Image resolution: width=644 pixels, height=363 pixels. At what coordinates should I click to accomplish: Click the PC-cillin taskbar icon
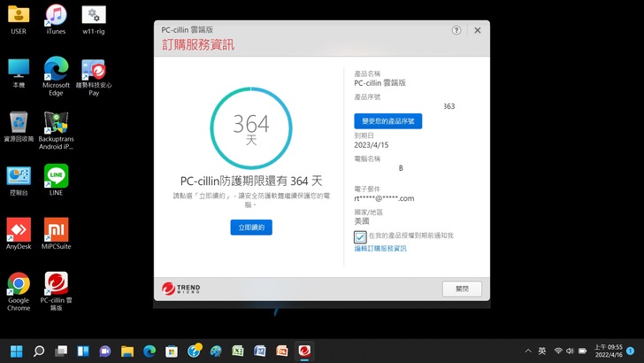[304, 351]
